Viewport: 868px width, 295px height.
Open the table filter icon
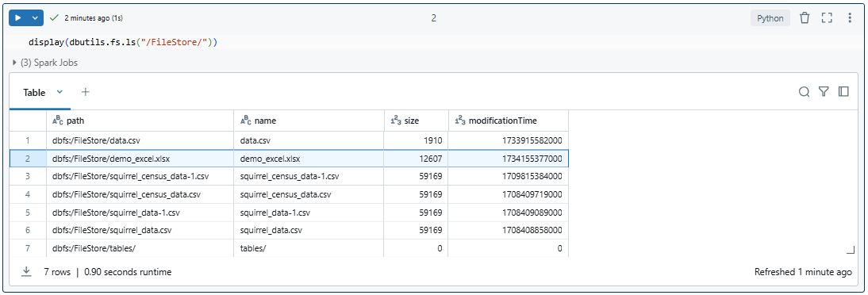click(824, 92)
